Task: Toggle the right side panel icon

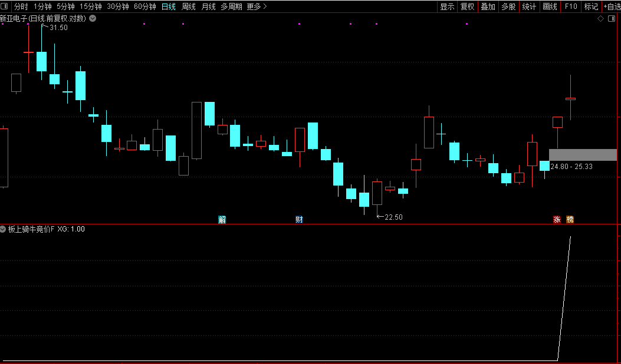Action: (x=612, y=19)
